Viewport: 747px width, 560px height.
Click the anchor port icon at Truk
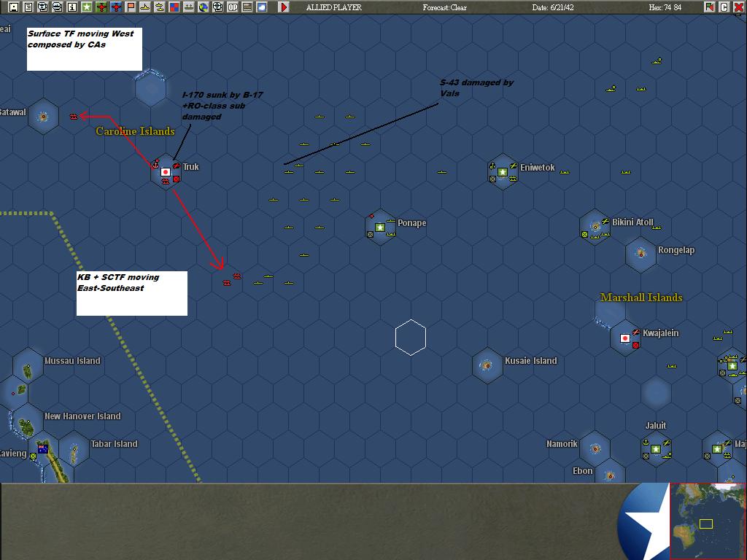155,164
